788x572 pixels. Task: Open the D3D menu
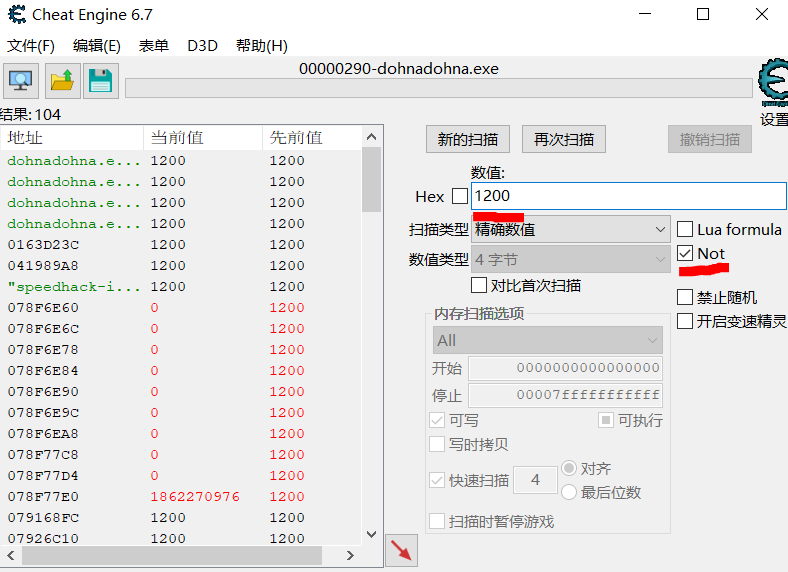click(x=202, y=46)
